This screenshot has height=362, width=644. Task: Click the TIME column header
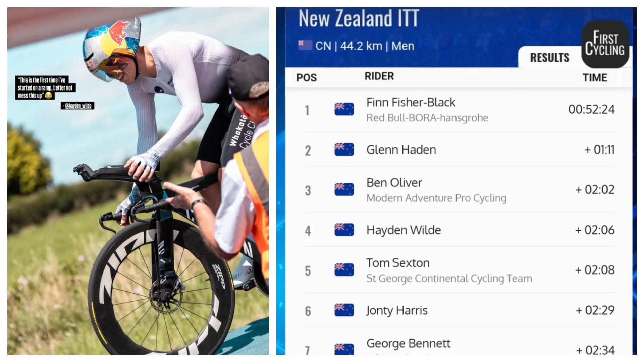[x=595, y=78]
